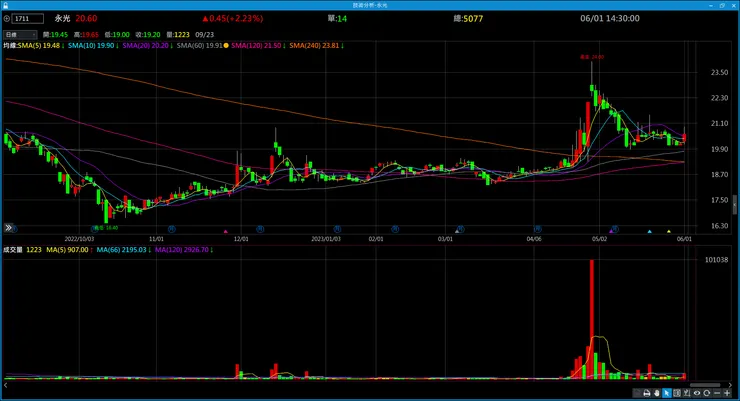Click the price change ▲0.45(+2.23%)
Image resolution: width=740 pixels, height=401 pixels.
pos(233,18)
